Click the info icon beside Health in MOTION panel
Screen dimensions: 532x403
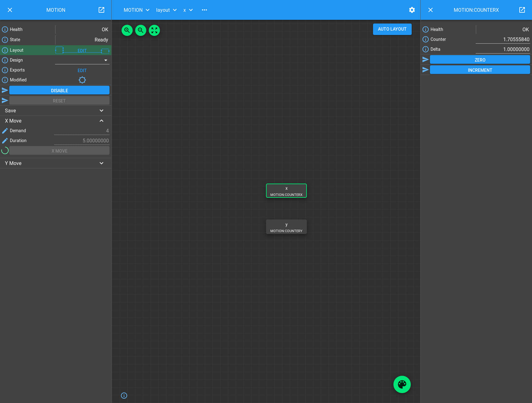[x=5, y=29]
